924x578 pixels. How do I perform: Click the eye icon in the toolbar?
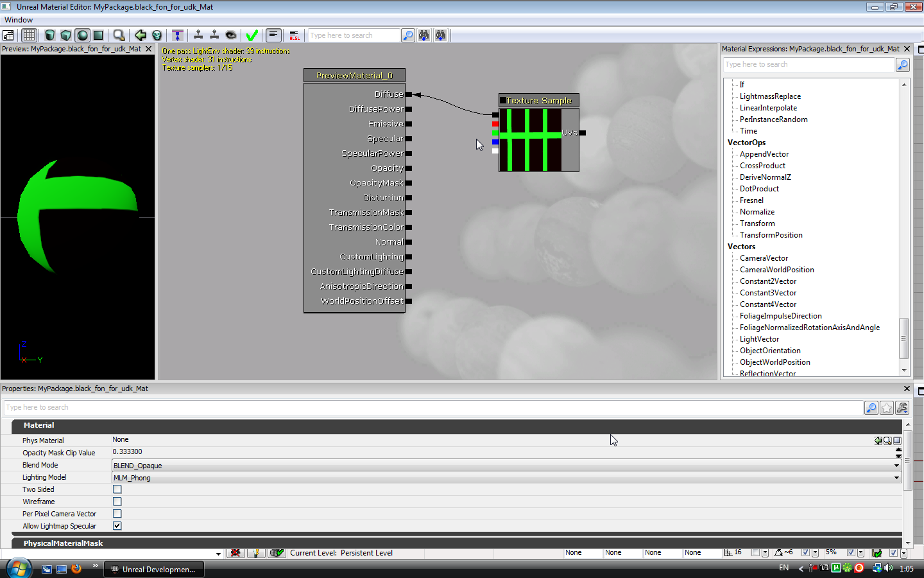tap(231, 35)
